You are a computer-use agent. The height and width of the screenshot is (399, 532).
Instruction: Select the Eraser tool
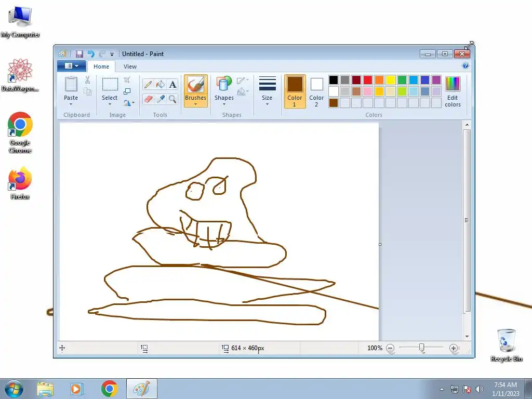148,99
